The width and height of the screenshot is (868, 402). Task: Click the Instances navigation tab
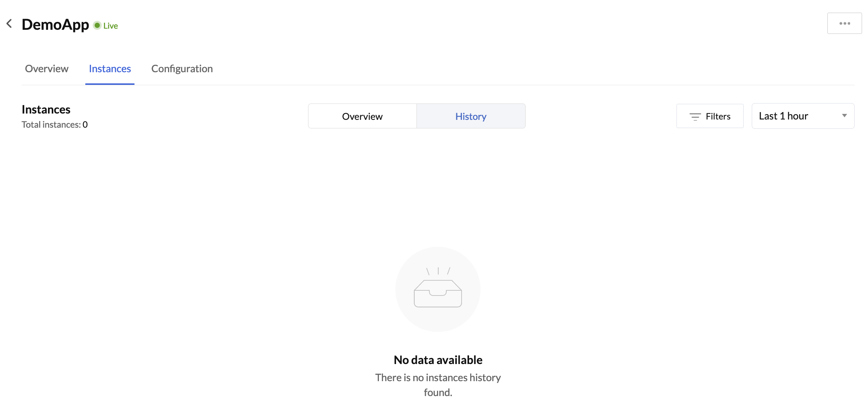[110, 68]
